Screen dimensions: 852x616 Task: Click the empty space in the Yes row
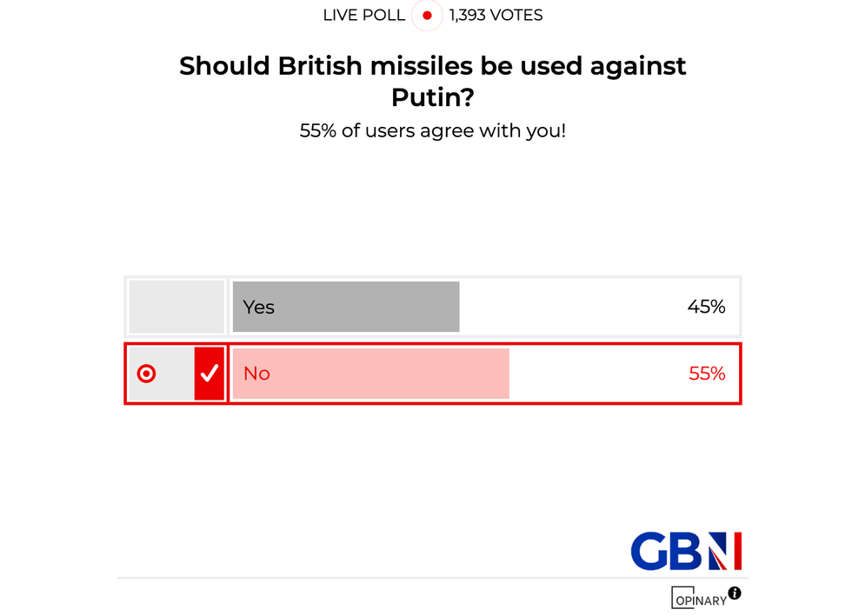[574, 307]
